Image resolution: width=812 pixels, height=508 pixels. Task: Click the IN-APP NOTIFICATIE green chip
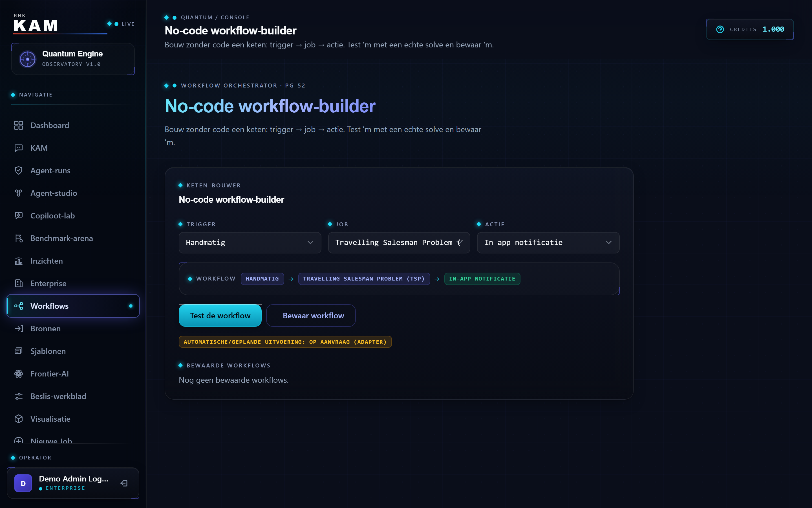(482, 279)
